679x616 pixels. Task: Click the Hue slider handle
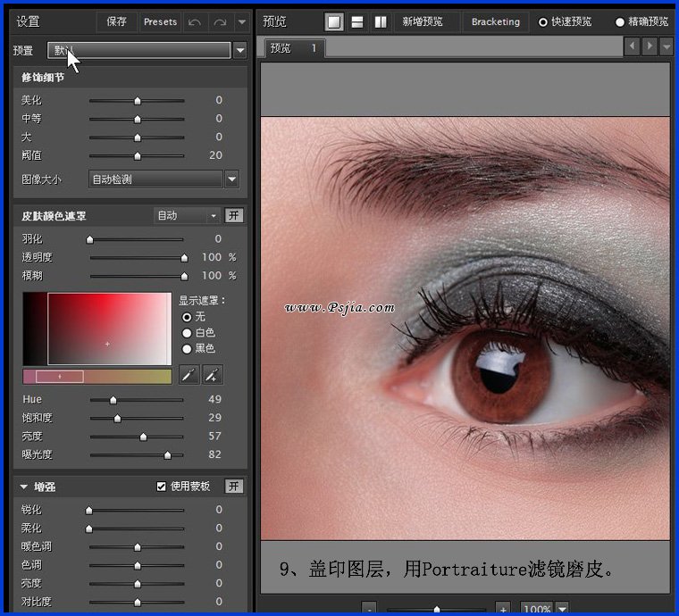point(113,400)
